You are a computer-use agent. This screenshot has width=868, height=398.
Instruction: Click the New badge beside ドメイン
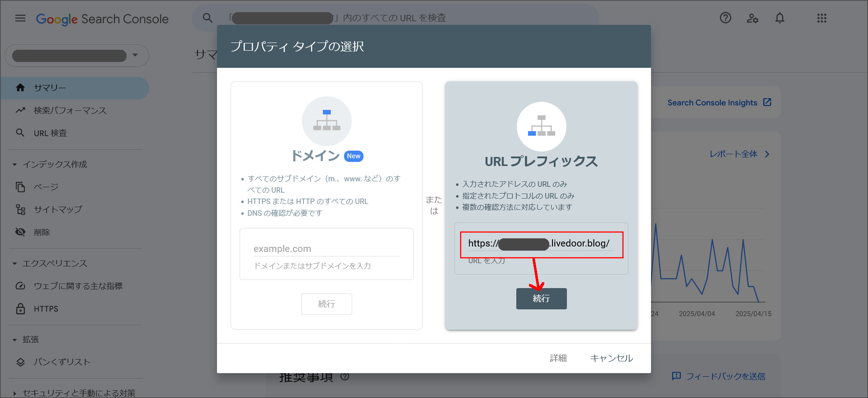354,156
